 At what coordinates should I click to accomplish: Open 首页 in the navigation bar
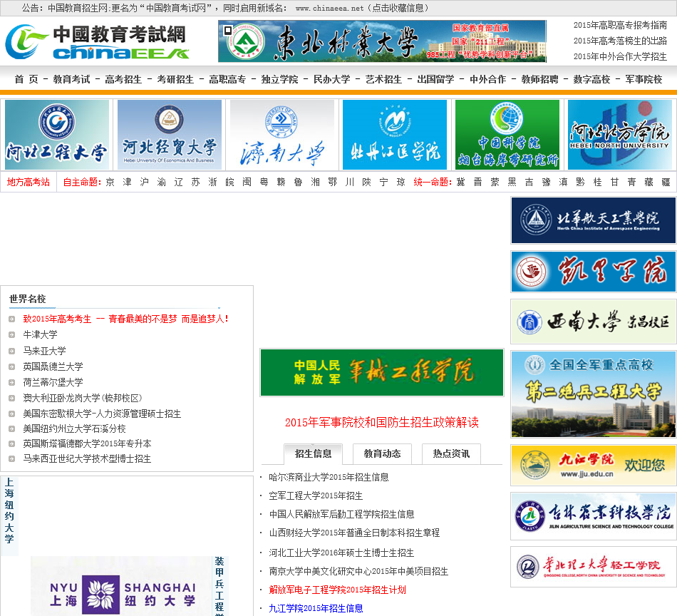(26, 79)
